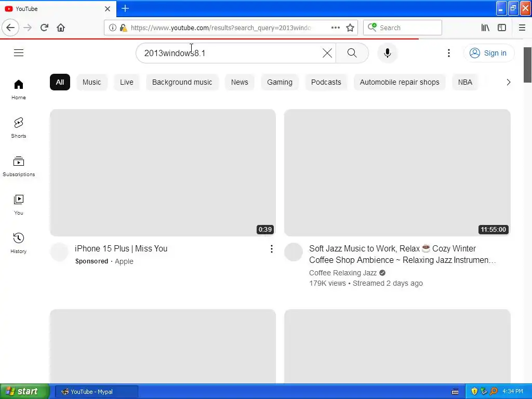Open Shorts from sidebar
532x399 pixels.
[x=19, y=128]
